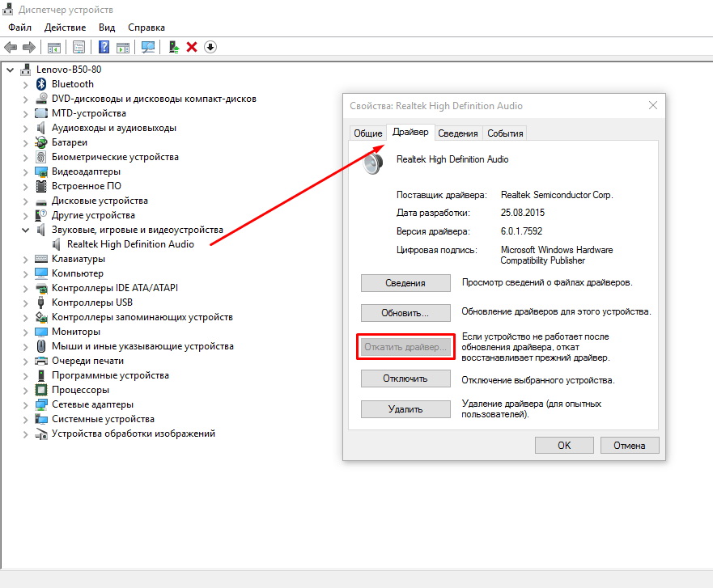Click Realtek Semiconductor Corp. provider text
Screen dimensions: 713x588
557,195
